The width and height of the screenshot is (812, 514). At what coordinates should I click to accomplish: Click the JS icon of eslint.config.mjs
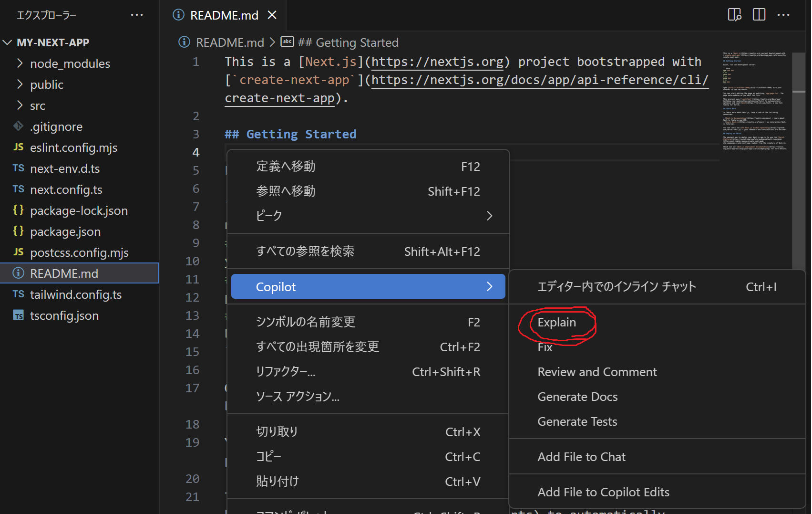(x=19, y=147)
